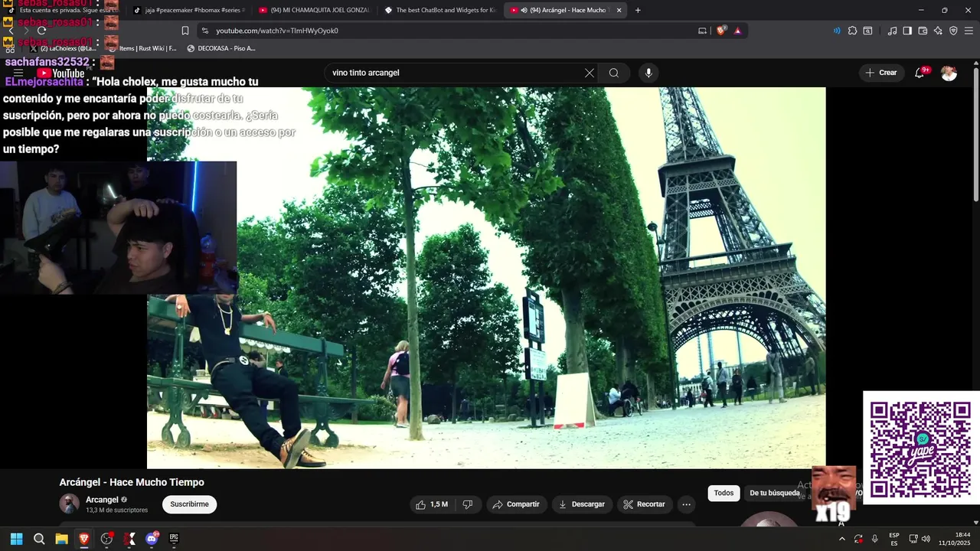
Task: Select the De tu búsqueda filter chip
Action: click(x=774, y=493)
